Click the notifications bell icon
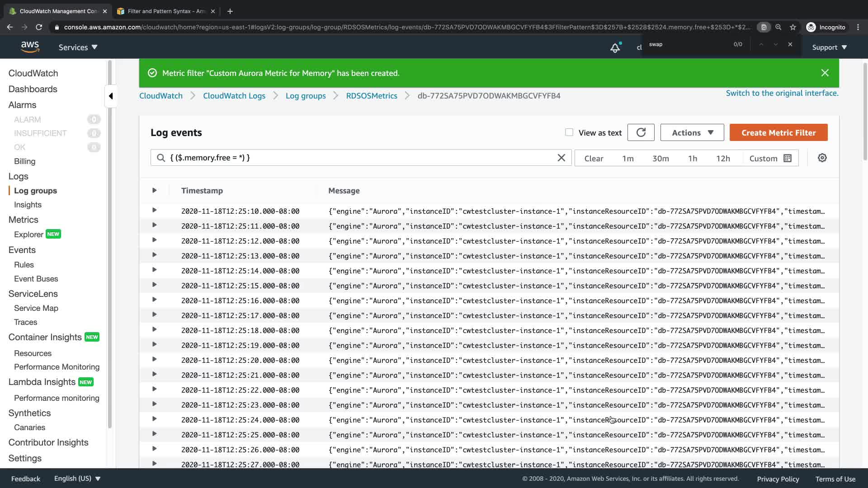The height and width of the screenshot is (488, 868). click(x=615, y=47)
